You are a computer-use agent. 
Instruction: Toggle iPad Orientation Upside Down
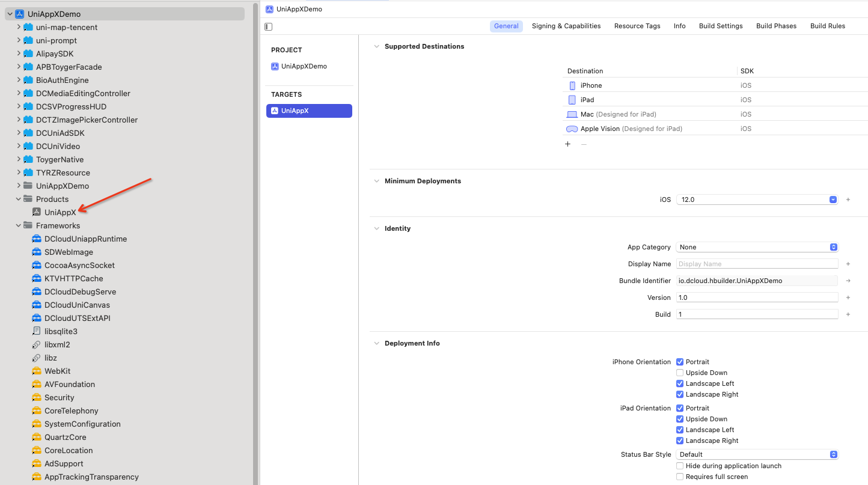[680, 419]
